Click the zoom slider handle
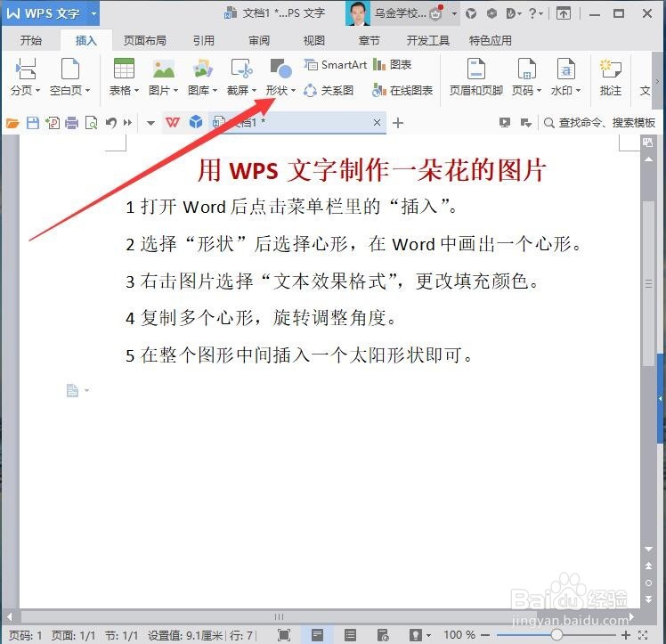This screenshot has width=666, height=644. pyautogui.click(x=556, y=635)
